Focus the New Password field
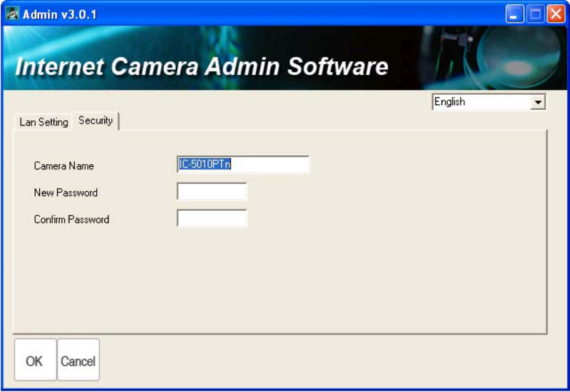 [x=212, y=191]
